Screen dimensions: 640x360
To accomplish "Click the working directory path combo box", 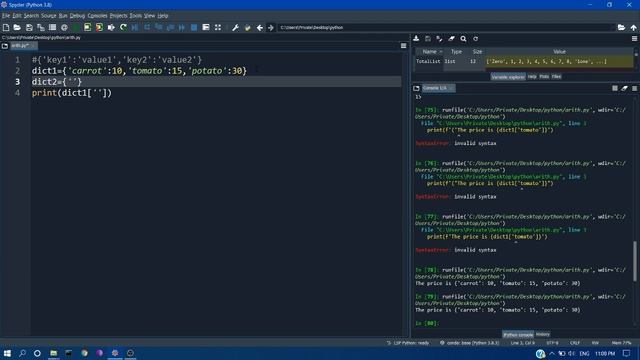I will [447, 27].
